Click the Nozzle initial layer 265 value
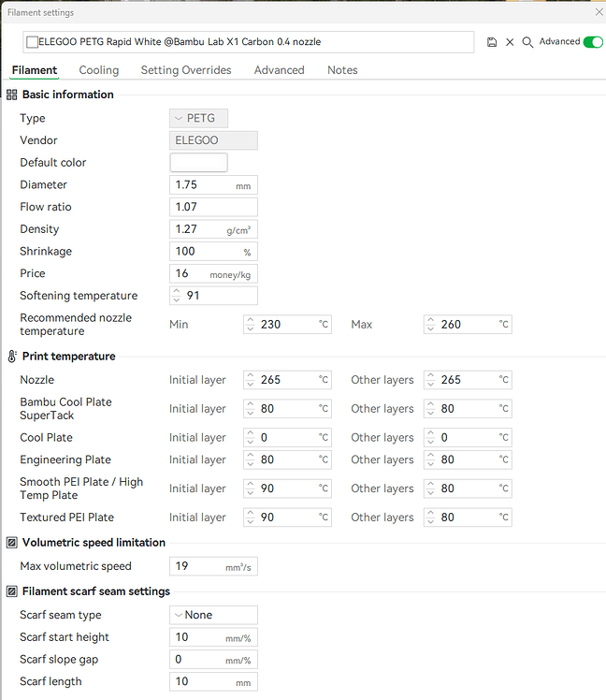This screenshot has height=700, width=606. (x=271, y=380)
